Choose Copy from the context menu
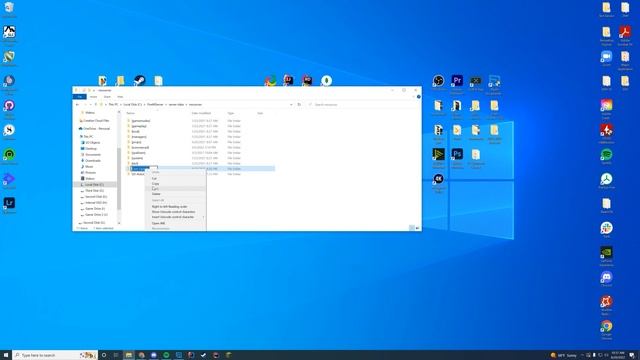Screen dimensions: 640x360 coord(176,184)
